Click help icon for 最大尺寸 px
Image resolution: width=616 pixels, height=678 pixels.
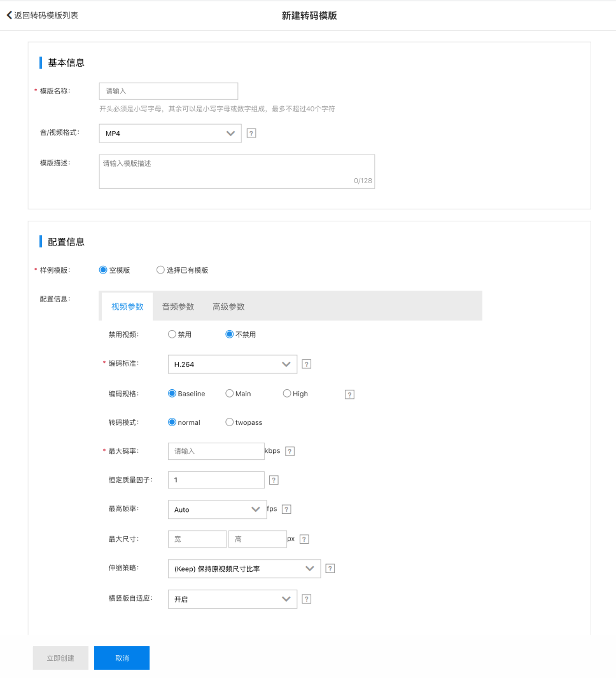point(304,539)
